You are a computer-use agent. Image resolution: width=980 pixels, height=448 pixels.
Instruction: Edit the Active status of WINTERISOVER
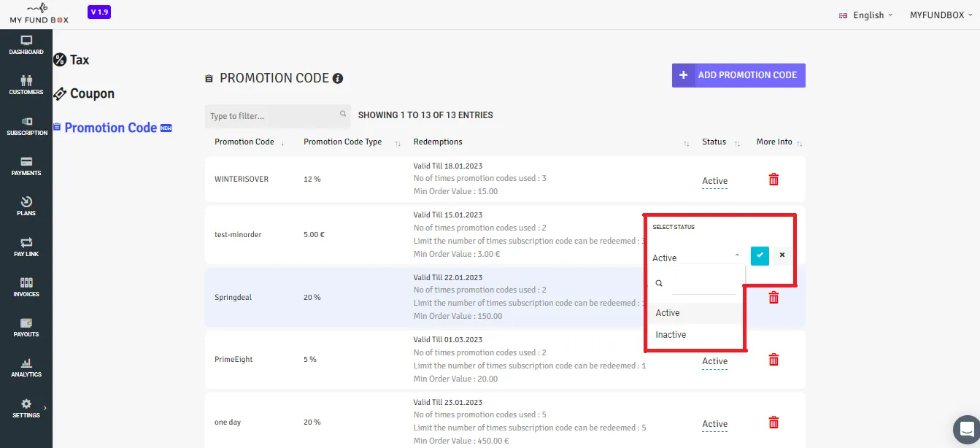coord(715,181)
